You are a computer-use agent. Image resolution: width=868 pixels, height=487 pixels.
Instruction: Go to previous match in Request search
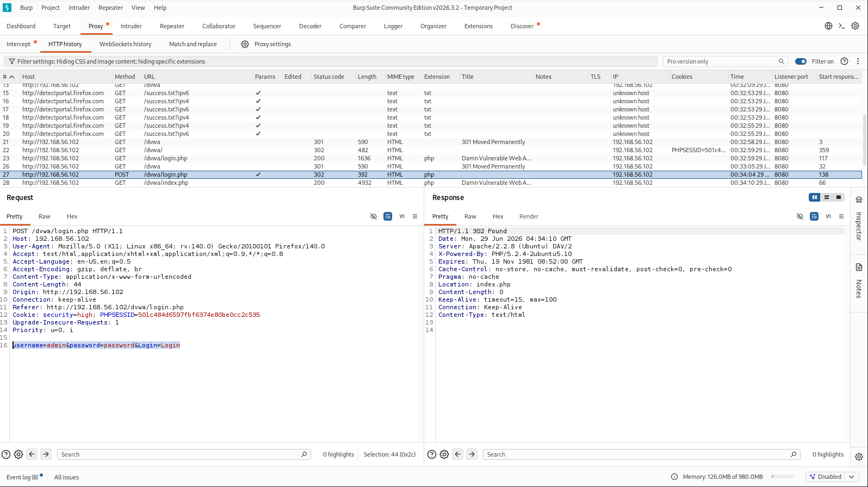[x=32, y=454]
